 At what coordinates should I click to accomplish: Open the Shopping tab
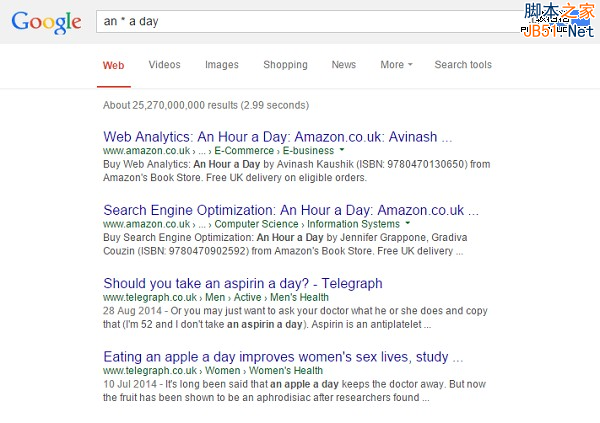(285, 65)
